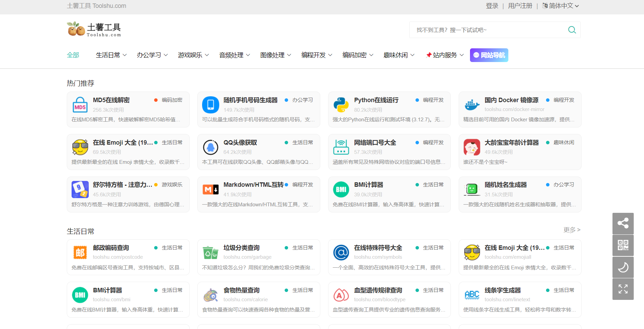
Task: Click the 用户注册 link
Action: point(520,6)
